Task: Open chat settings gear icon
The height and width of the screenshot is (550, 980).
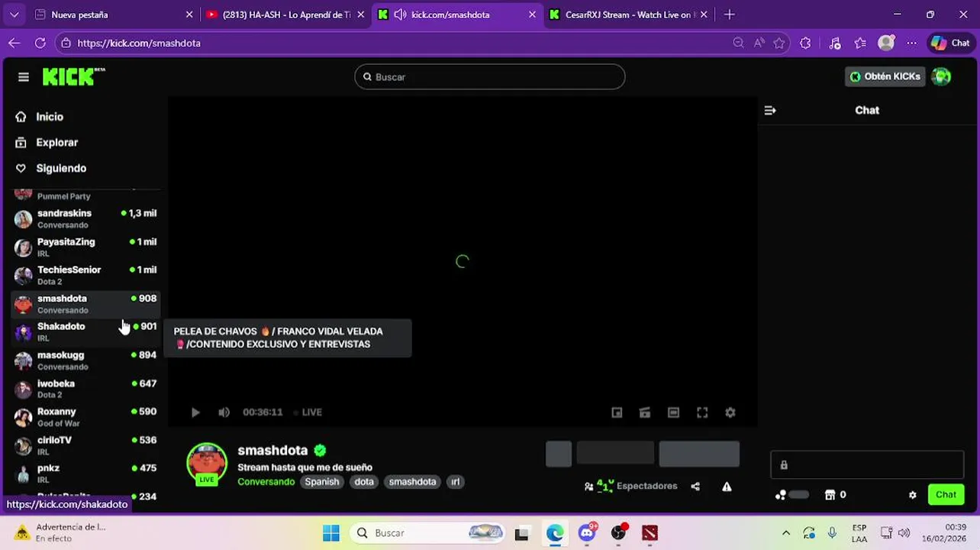Action: (x=912, y=495)
